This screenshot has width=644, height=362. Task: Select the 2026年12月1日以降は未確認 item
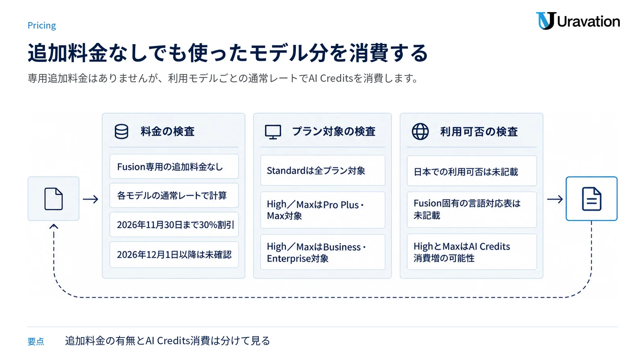click(x=174, y=255)
